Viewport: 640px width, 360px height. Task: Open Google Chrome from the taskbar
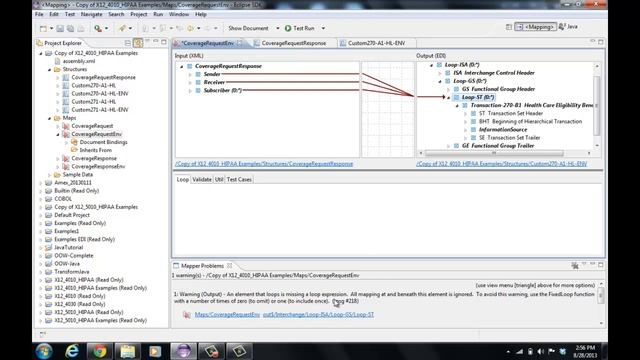[100, 351]
